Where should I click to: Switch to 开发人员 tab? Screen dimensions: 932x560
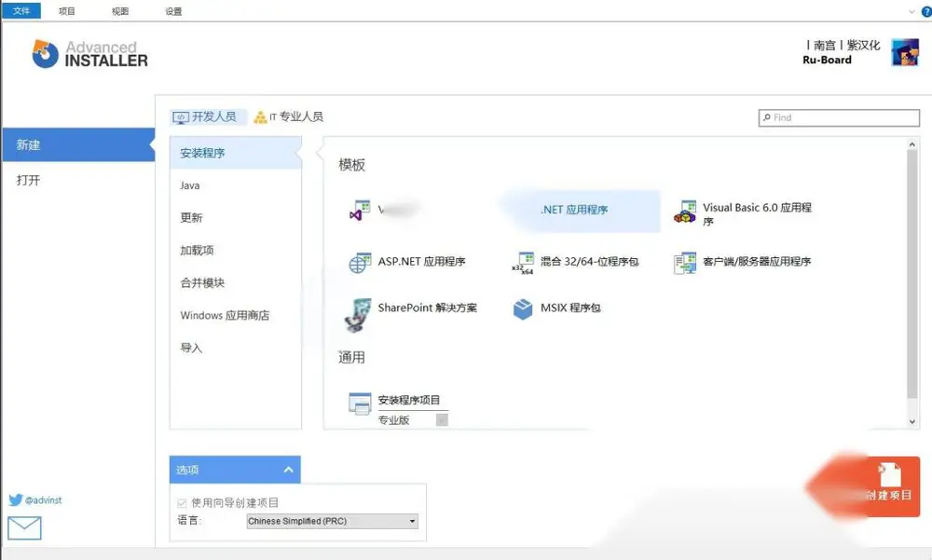click(x=208, y=116)
